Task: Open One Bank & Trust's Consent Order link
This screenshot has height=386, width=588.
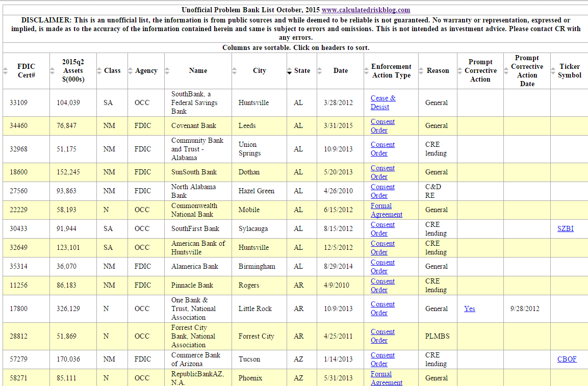Action: (382, 308)
